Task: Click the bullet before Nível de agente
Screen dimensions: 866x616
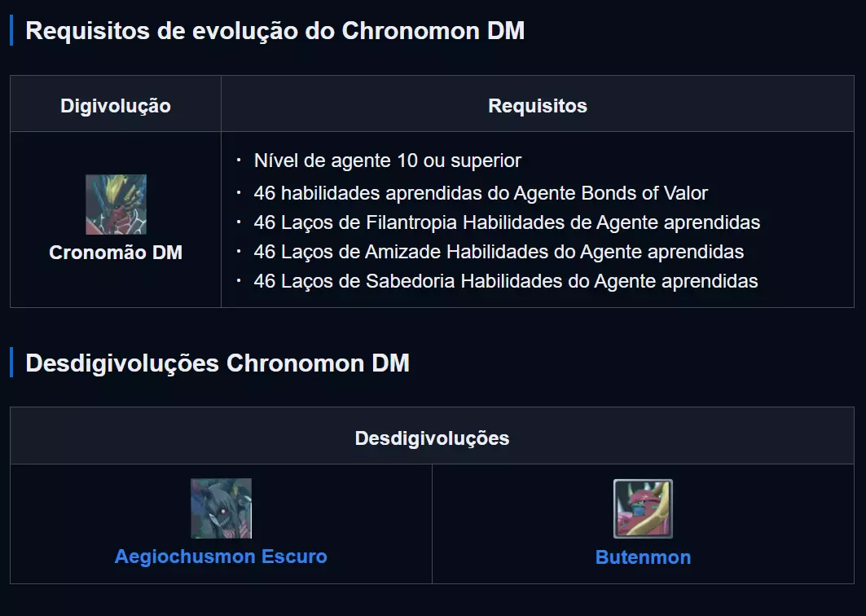Action: [239, 161]
